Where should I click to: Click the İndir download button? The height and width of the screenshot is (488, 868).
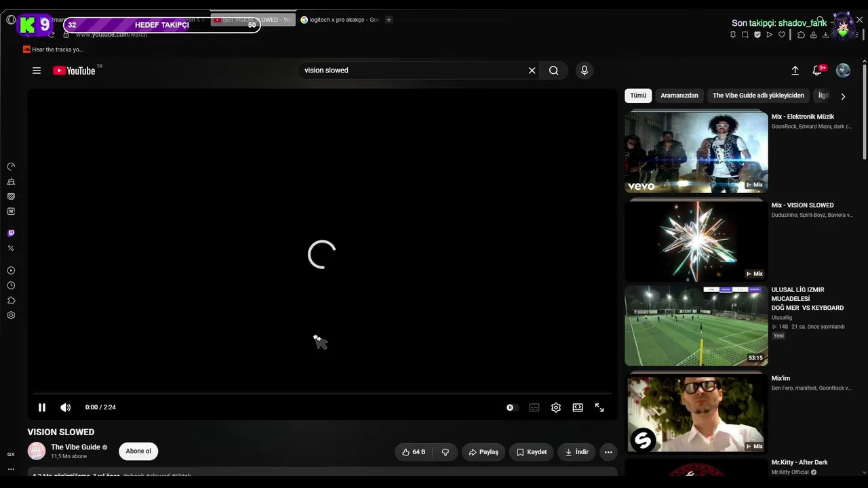click(576, 452)
